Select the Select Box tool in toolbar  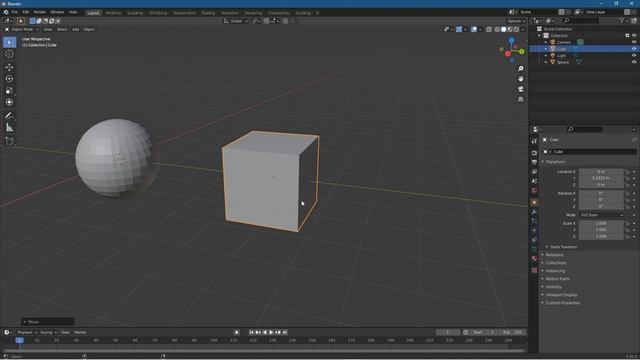(9, 42)
